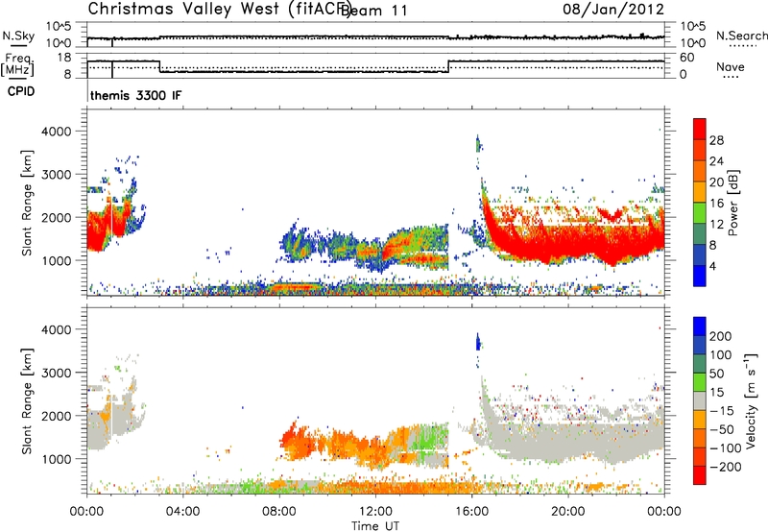Click the "Nave" legend label
This screenshot has height=532, width=768.
pyautogui.click(x=731, y=66)
